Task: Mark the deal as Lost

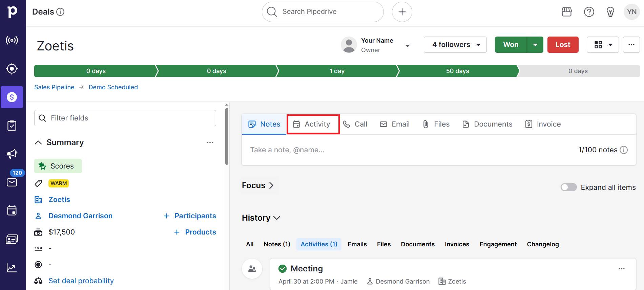Action: pyautogui.click(x=563, y=45)
